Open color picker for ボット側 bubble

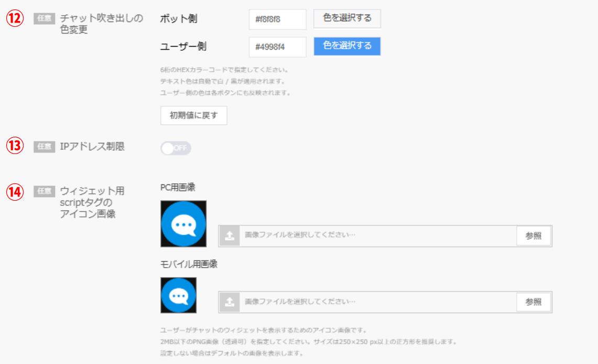tap(347, 18)
